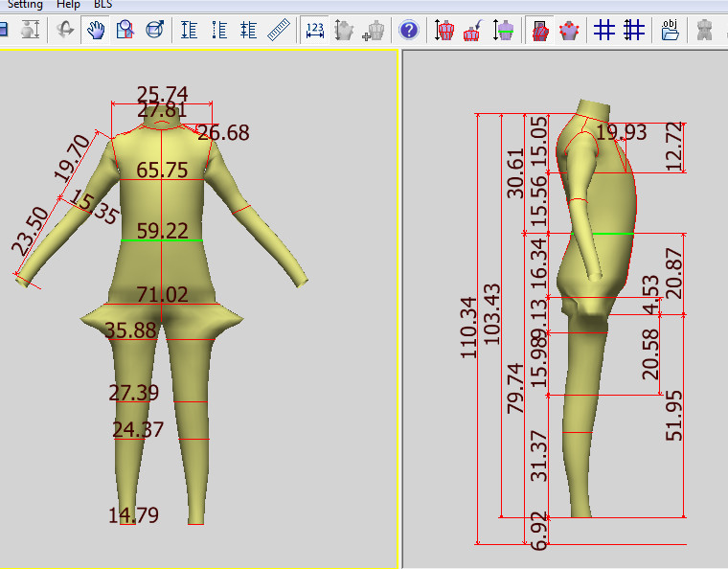Viewport: 728px width, 569px height.
Task: Open the obj folder file icon
Action: click(x=671, y=31)
